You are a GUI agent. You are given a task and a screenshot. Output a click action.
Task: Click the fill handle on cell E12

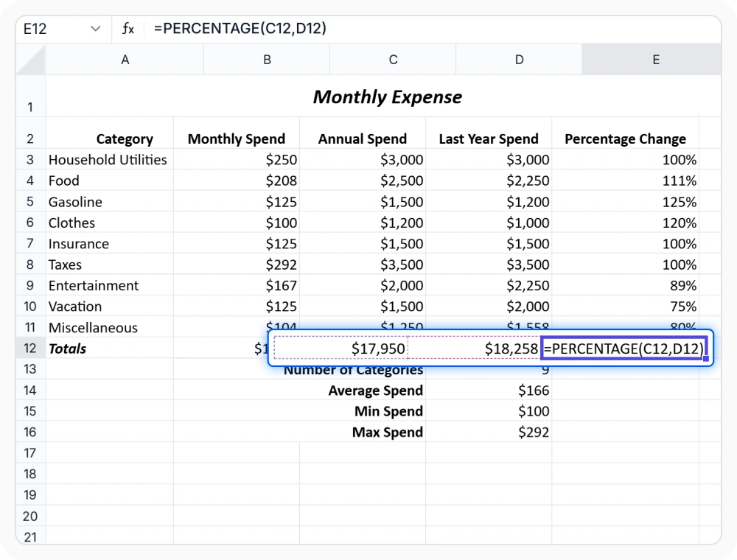click(x=706, y=358)
